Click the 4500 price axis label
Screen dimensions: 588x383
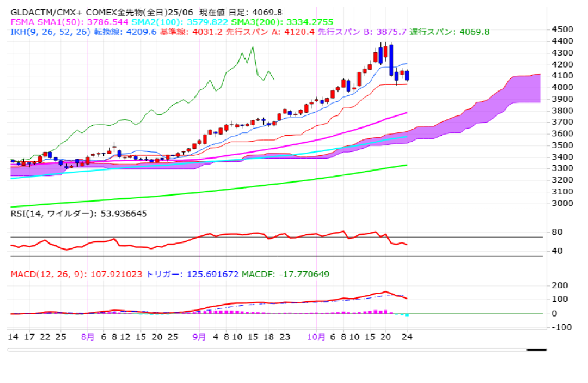(x=561, y=29)
